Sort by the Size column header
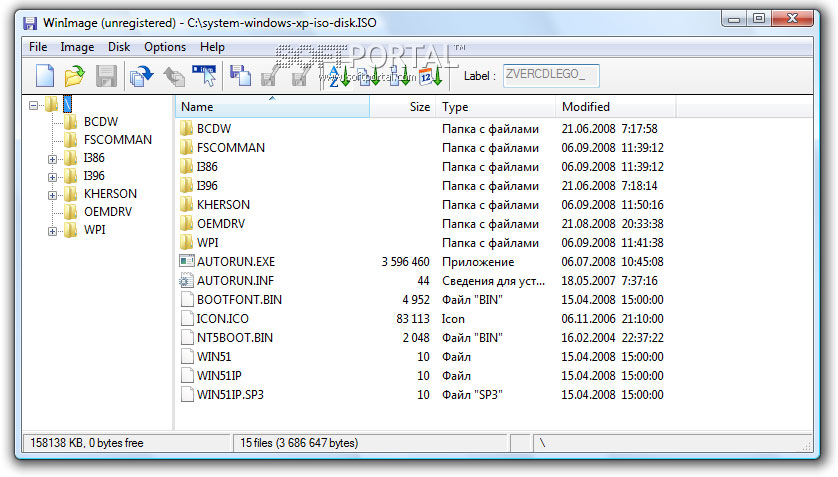The height and width of the screenshot is (477, 838). (x=403, y=107)
